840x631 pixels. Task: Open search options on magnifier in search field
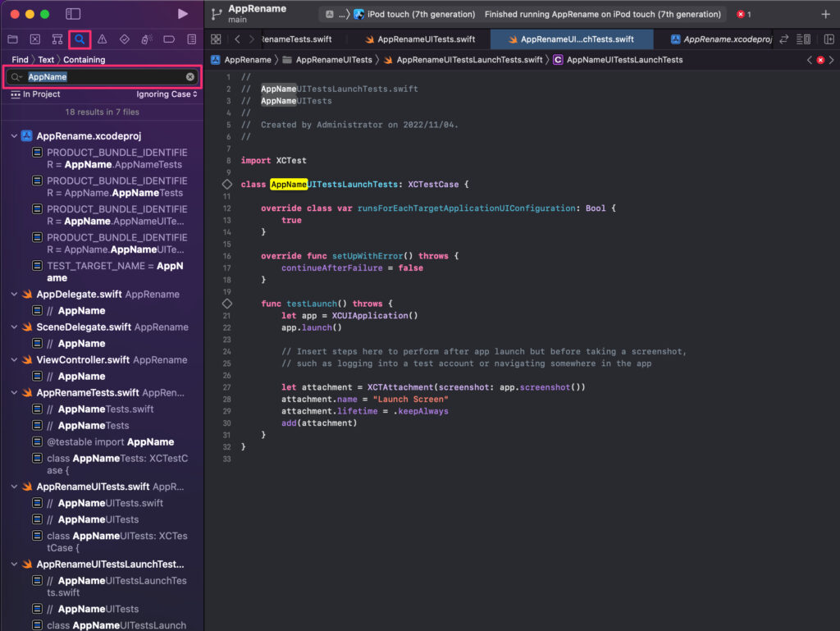point(16,77)
